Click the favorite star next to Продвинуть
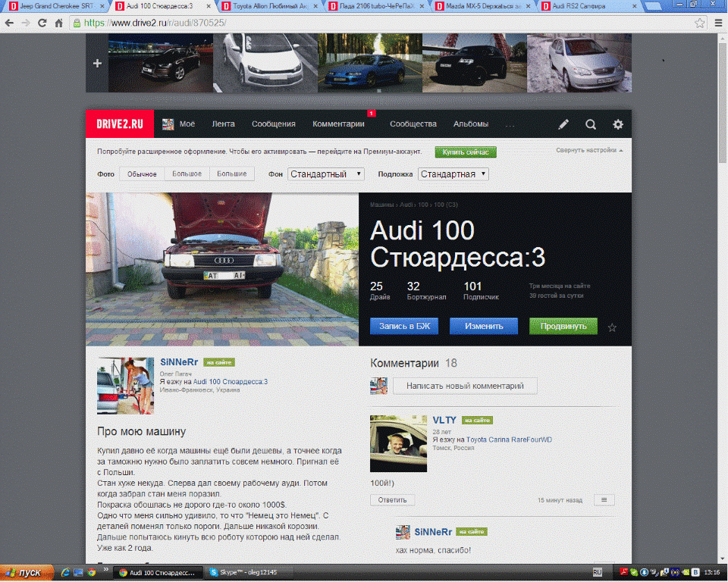This screenshot has height=582, width=728. click(x=612, y=327)
